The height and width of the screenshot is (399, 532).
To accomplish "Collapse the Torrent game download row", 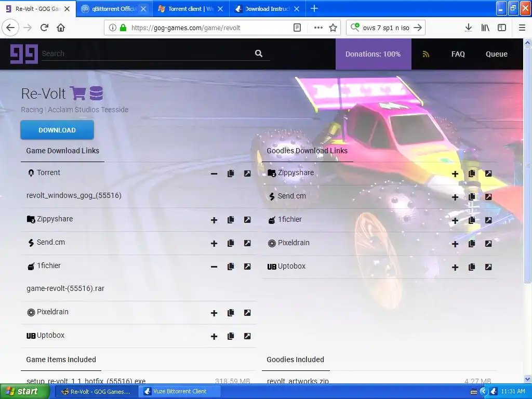I will tap(214, 174).
